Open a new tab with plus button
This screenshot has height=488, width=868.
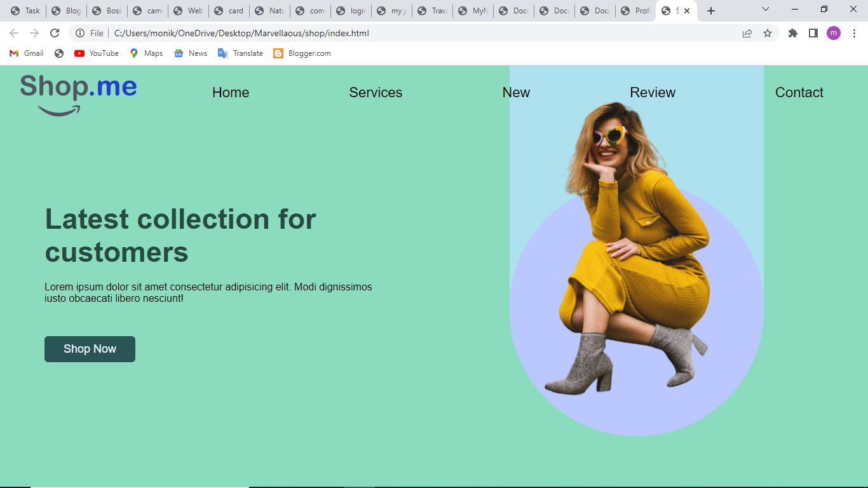pyautogui.click(x=711, y=11)
